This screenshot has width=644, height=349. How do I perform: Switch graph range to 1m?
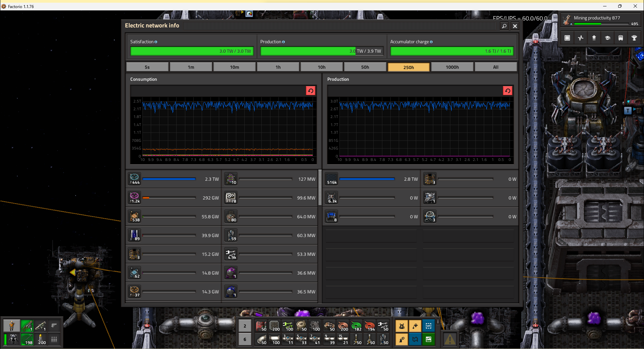[191, 67]
